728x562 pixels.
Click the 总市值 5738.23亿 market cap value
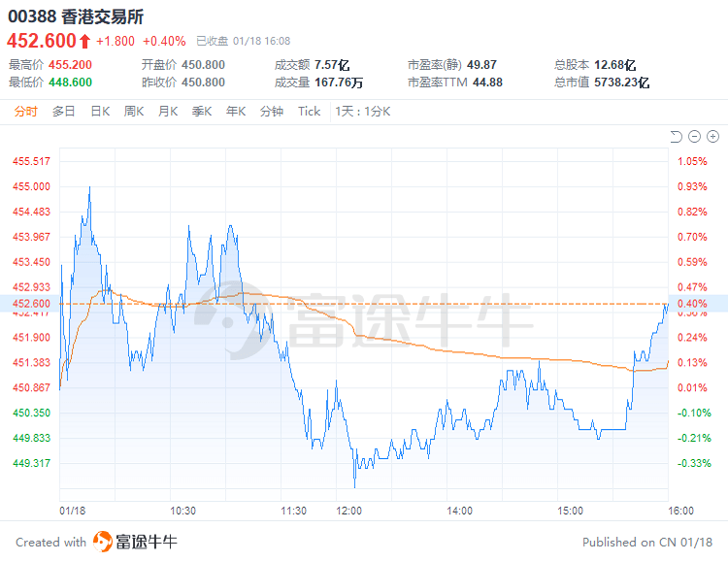pos(623,83)
